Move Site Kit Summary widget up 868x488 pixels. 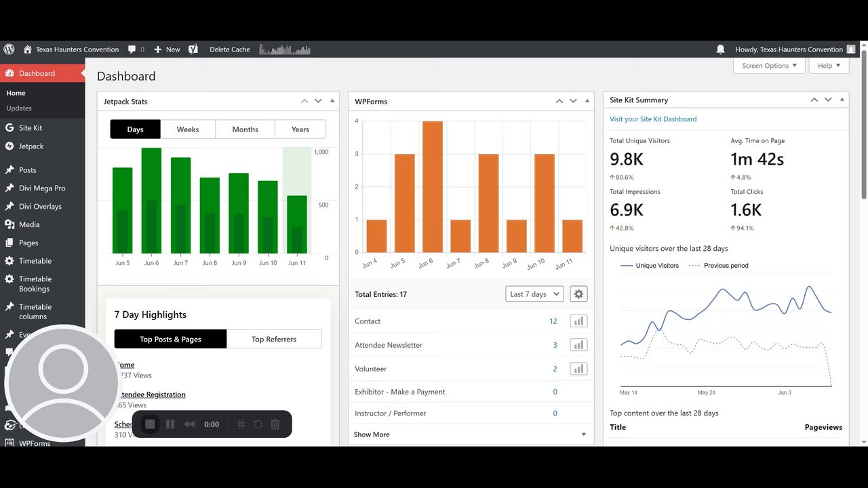pyautogui.click(x=814, y=100)
